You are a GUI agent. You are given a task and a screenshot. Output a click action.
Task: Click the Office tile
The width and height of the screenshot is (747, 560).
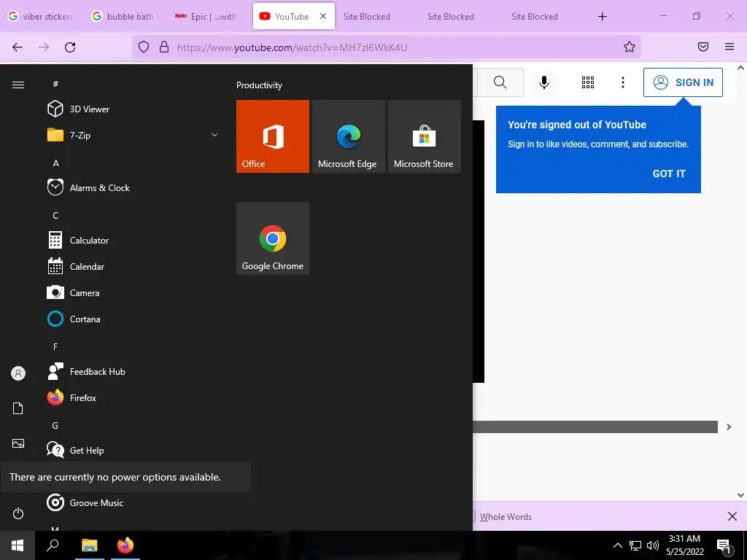pos(273,136)
